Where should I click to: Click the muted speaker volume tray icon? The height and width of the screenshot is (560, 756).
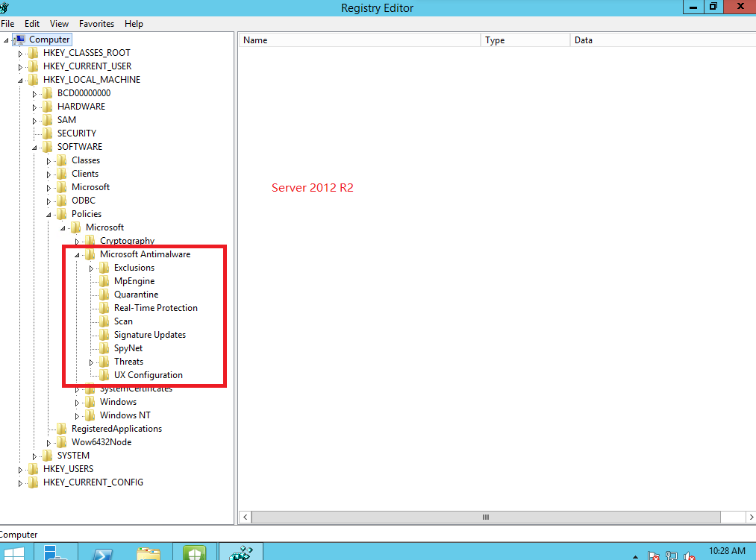(x=690, y=556)
